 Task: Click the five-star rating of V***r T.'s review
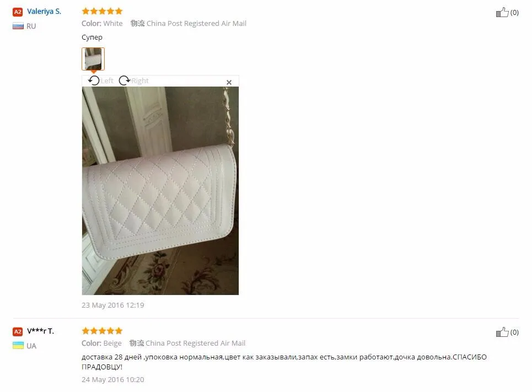coord(102,331)
